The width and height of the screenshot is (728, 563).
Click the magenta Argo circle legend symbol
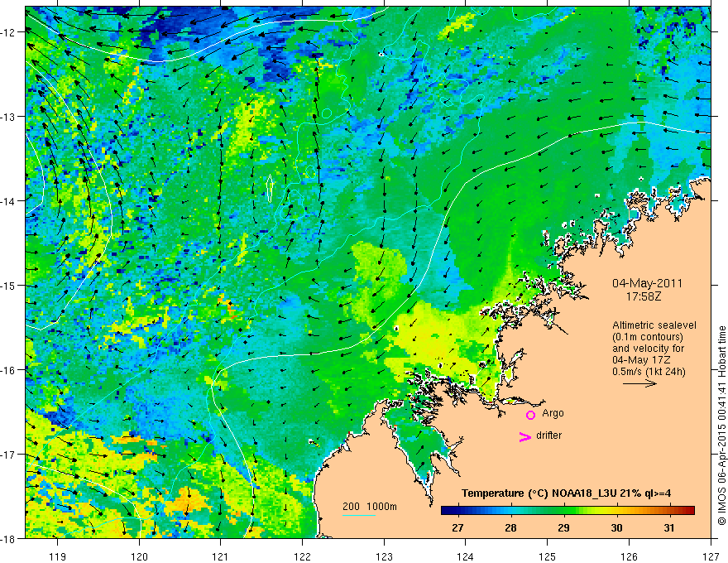(x=530, y=415)
